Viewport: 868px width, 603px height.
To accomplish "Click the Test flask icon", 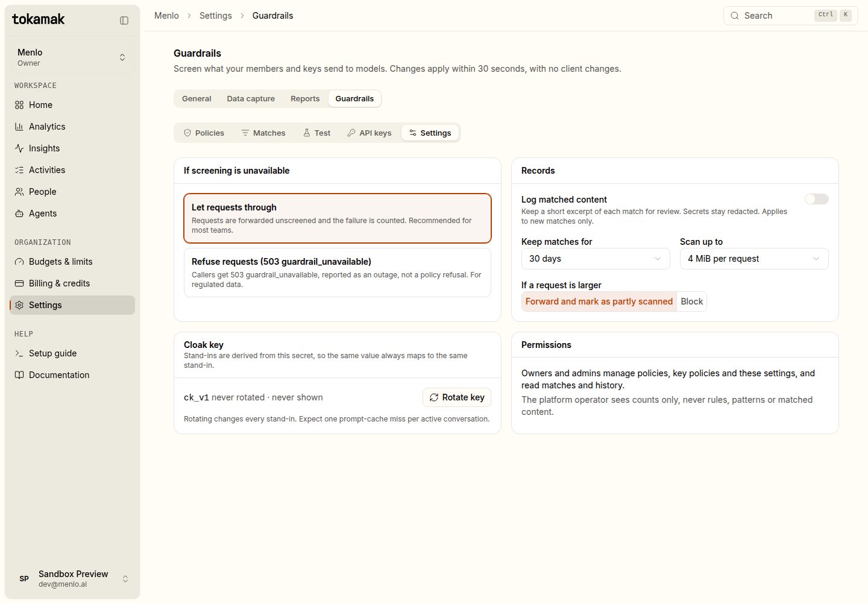I will click(x=307, y=133).
